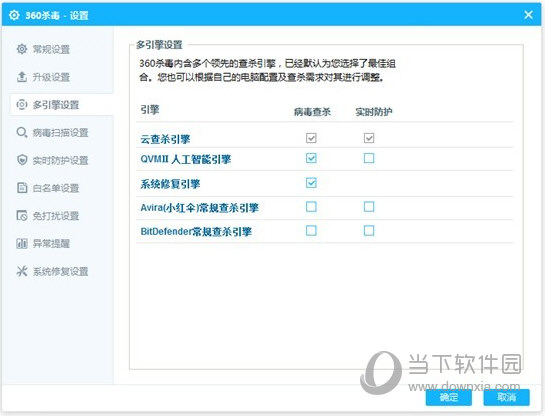Screen dimensions: 545x416
Task: Click the 实时防护 column header
Action: 374,112
